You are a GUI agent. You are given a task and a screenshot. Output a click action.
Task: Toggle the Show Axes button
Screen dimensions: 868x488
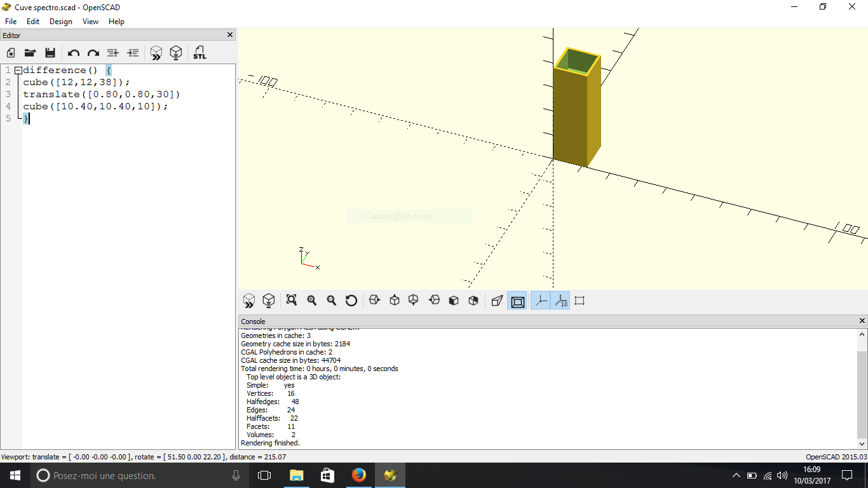tap(540, 301)
